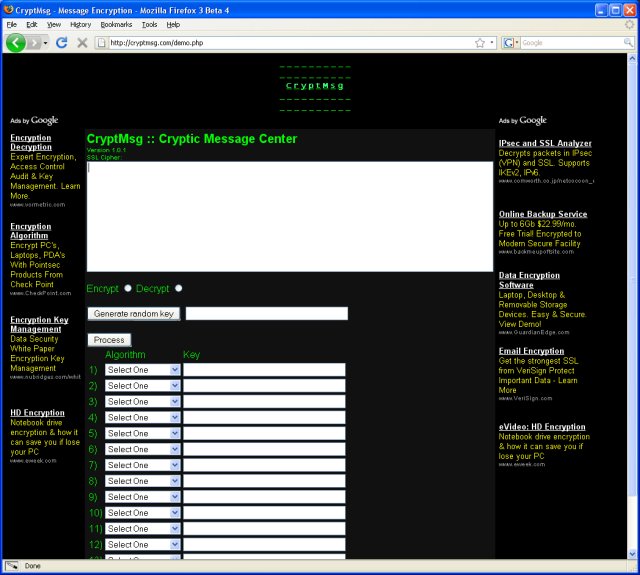Open the IPsec and SSL Analyzer ad link
The height and width of the screenshot is (575, 640).
pos(545,143)
